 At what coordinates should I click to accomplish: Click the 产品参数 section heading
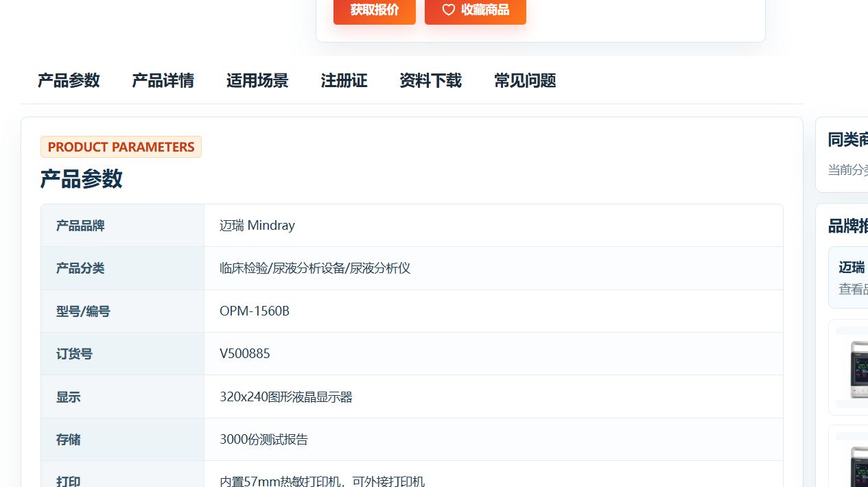point(81,179)
